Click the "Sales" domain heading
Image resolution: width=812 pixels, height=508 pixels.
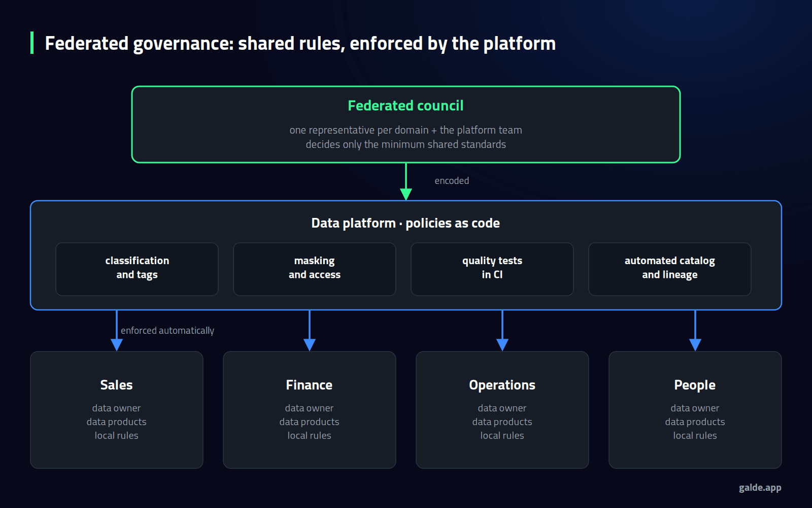coord(116,385)
